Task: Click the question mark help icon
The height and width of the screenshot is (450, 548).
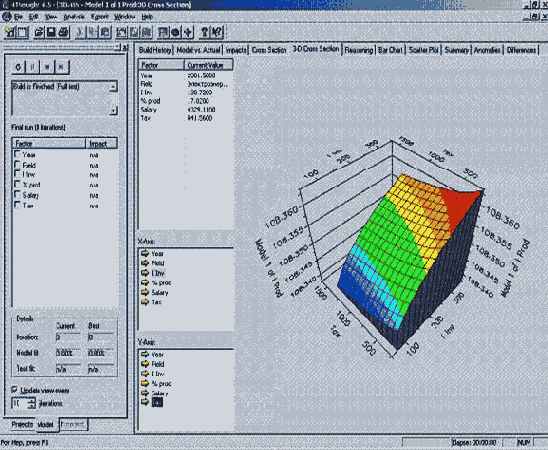Action: [205, 32]
